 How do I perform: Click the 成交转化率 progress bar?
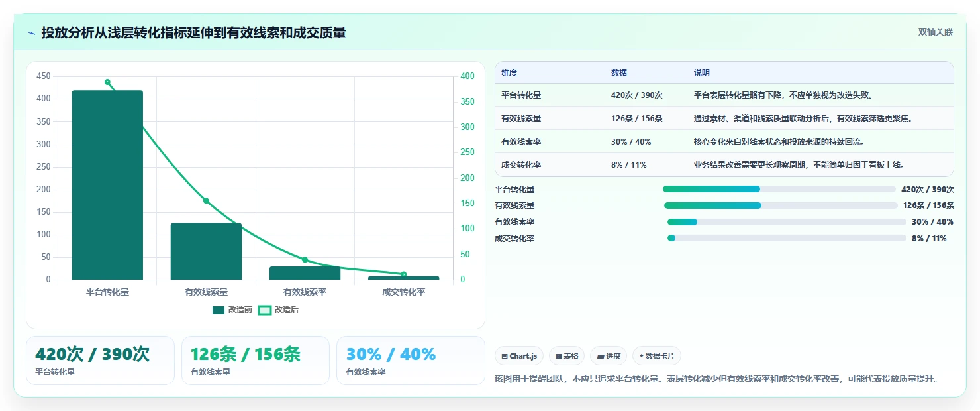coord(787,239)
